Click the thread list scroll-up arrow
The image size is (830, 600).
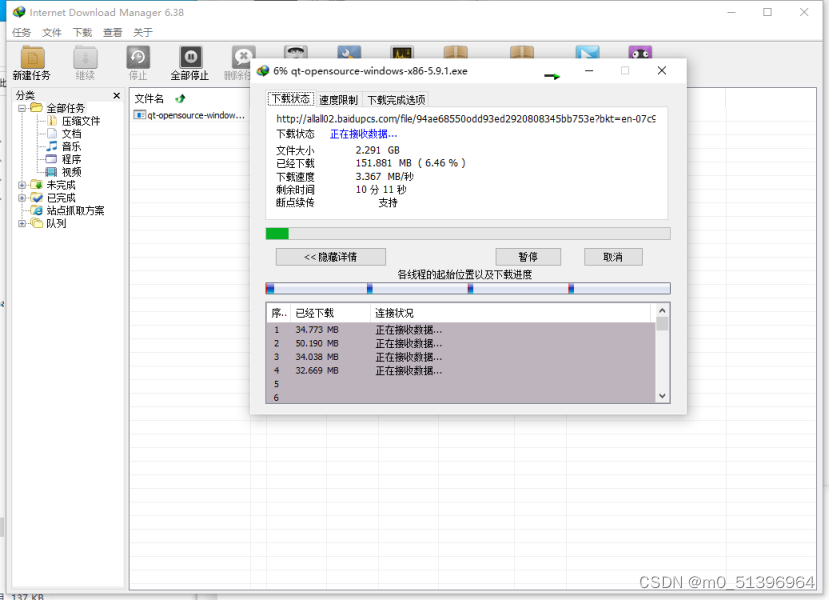(x=662, y=311)
